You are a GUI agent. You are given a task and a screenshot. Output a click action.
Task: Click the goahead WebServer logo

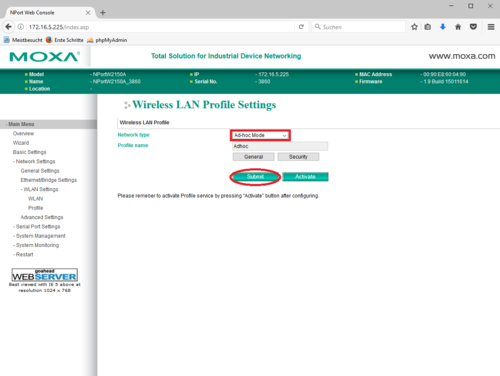click(x=45, y=275)
